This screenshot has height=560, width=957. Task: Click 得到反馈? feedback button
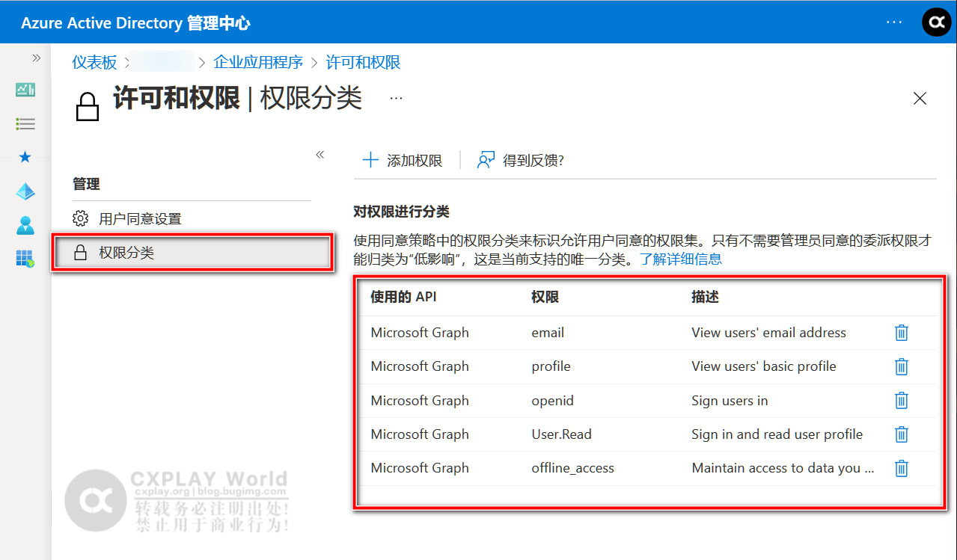521,161
